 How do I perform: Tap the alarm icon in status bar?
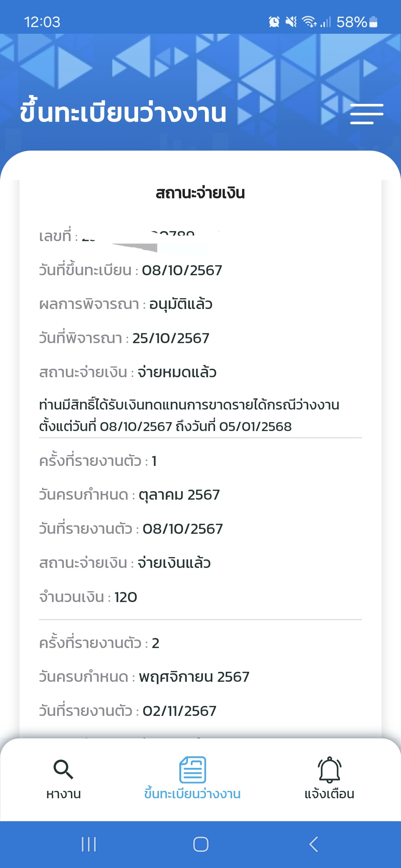274,22
